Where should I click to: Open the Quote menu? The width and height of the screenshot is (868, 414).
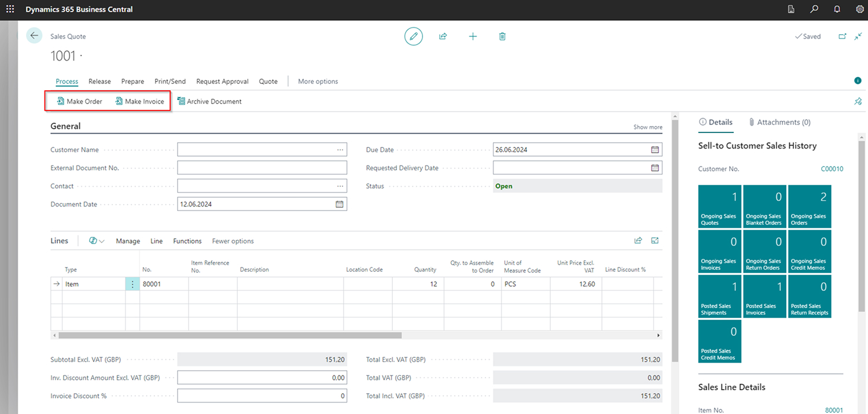pyautogui.click(x=268, y=82)
